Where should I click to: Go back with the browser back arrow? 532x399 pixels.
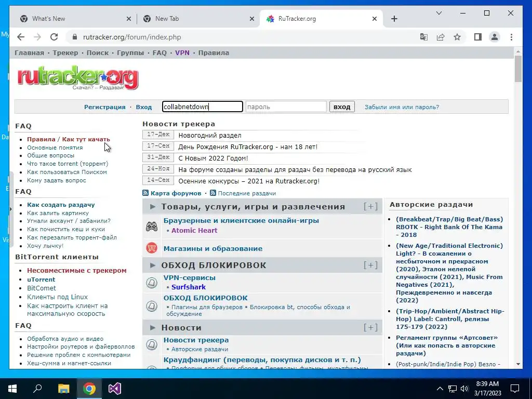21,37
